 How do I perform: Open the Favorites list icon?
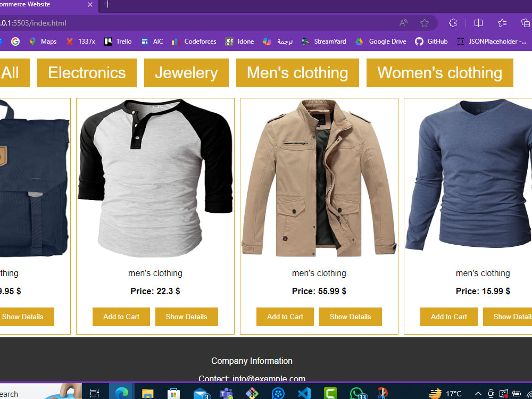click(502, 23)
